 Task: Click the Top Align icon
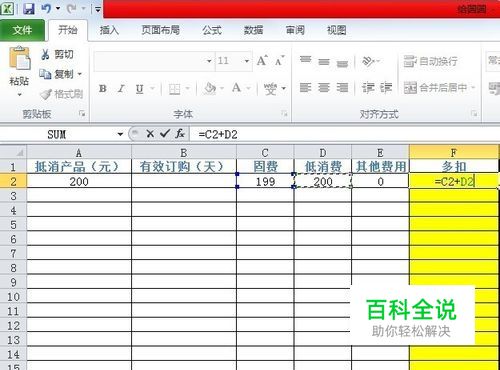tap(305, 61)
